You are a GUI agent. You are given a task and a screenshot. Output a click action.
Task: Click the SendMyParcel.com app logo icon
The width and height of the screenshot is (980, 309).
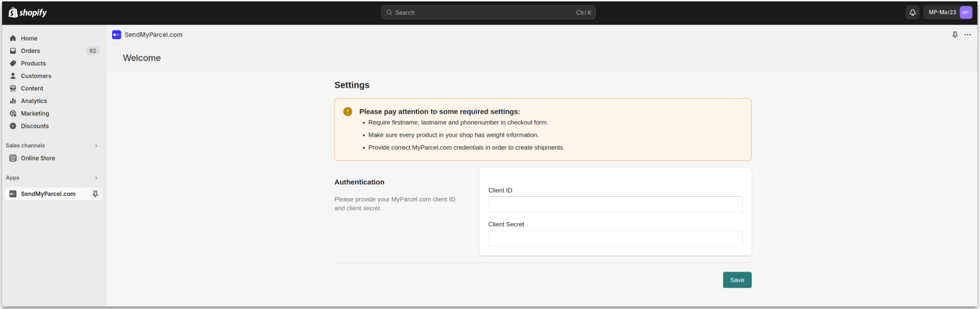pos(116,35)
